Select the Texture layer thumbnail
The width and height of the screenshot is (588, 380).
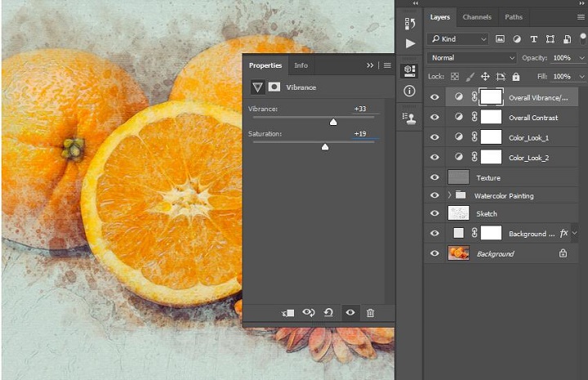coord(458,177)
